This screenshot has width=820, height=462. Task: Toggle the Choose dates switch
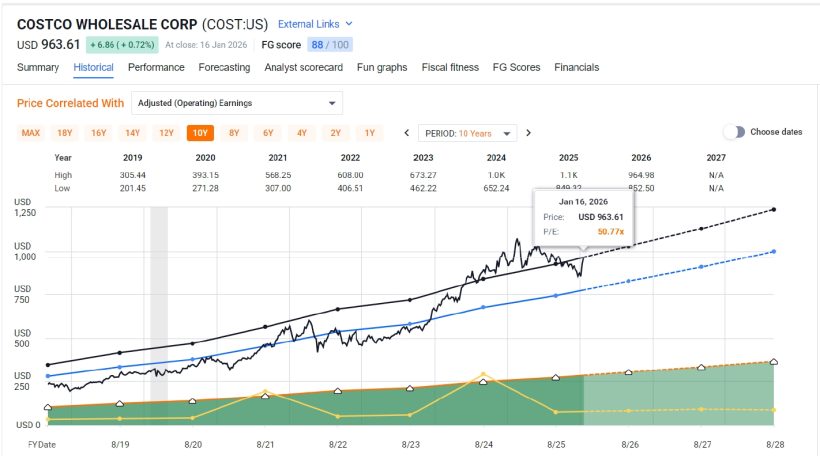734,132
